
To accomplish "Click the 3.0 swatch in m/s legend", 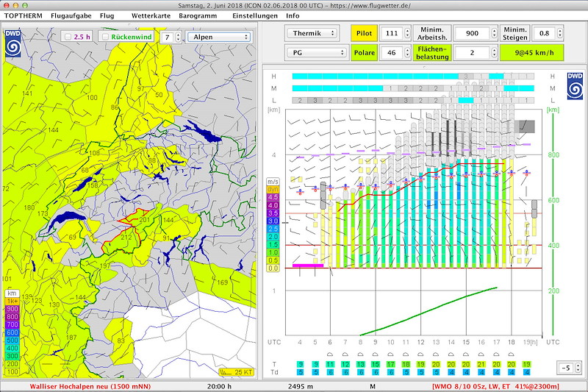I will (273, 221).
